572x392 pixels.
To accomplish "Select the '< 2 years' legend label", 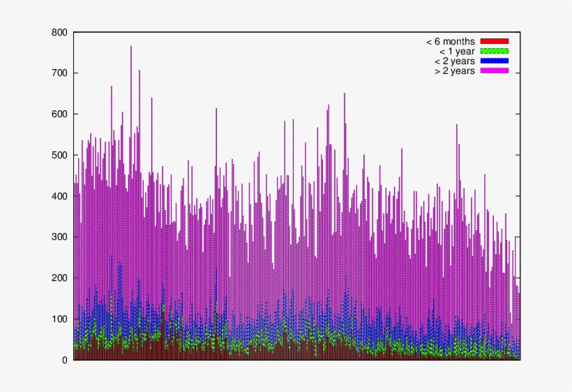I will point(453,61).
